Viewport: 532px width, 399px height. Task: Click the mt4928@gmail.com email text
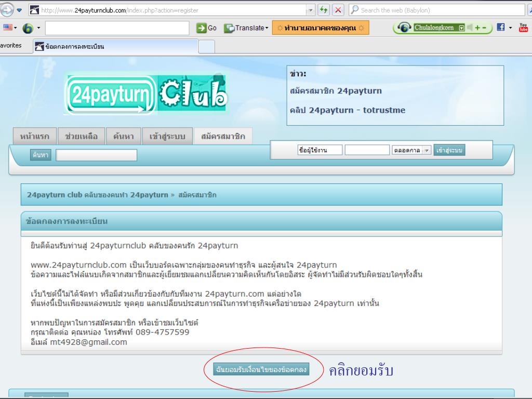coord(88,342)
